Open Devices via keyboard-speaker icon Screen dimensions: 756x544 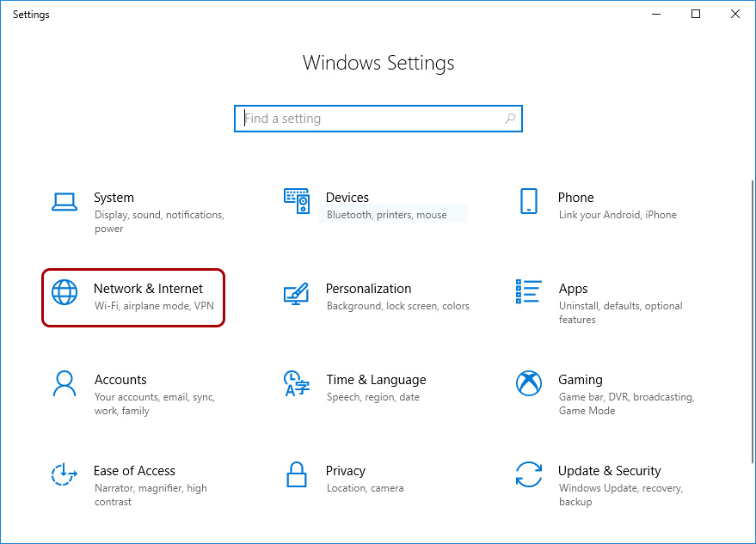[296, 202]
